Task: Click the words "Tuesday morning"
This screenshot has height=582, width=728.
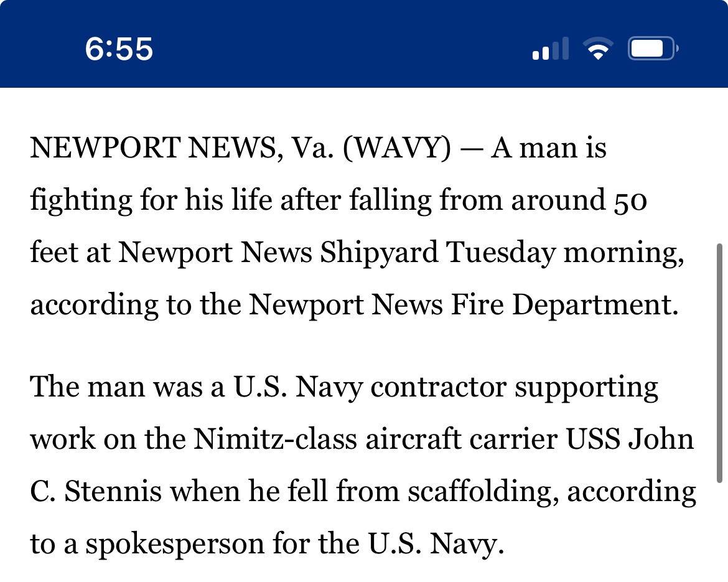Action: (x=566, y=253)
